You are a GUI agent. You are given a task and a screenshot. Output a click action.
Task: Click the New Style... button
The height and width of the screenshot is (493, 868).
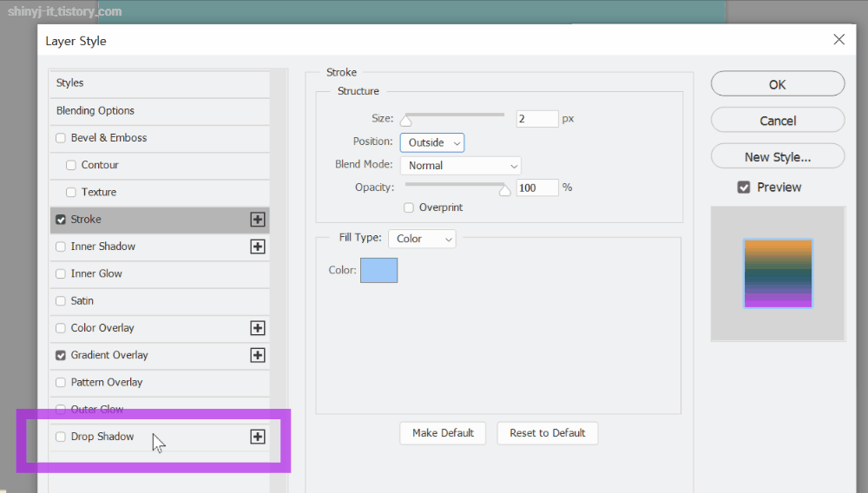click(x=778, y=157)
